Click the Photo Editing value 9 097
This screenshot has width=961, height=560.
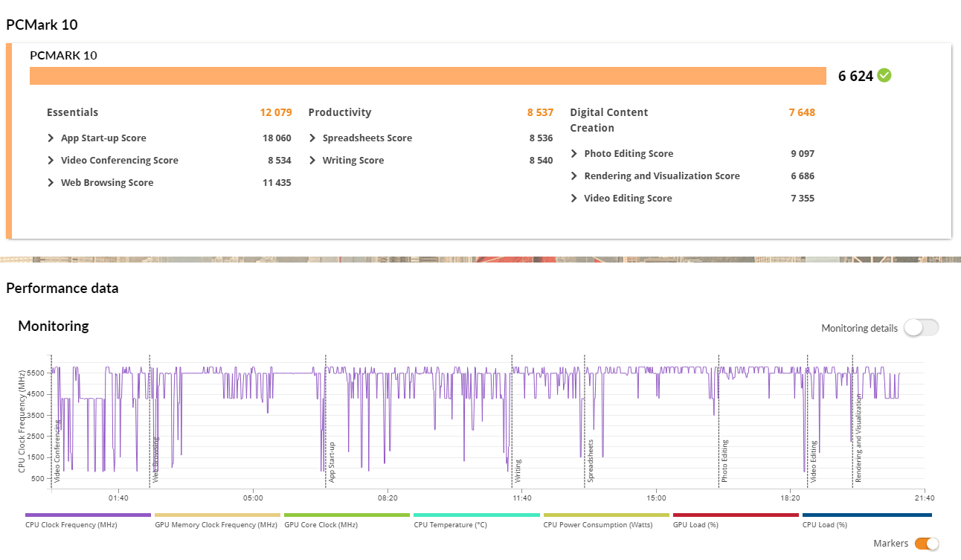click(803, 154)
